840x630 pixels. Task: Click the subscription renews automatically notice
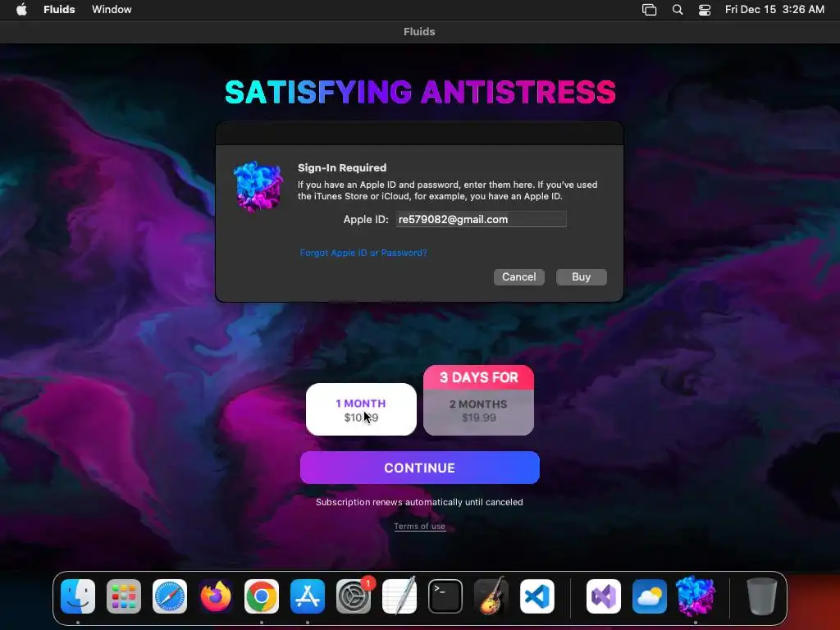point(419,502)
